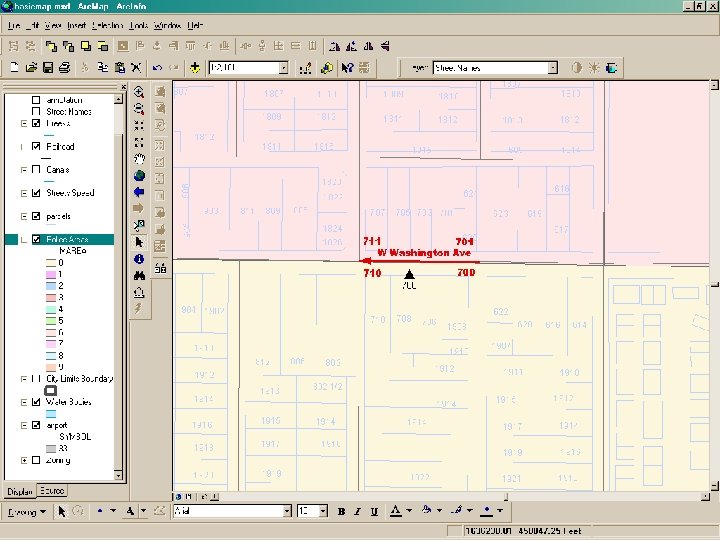Screen dimensions: 720x540
Task: Collapse the Canals layer node
Action: [24, 170]
